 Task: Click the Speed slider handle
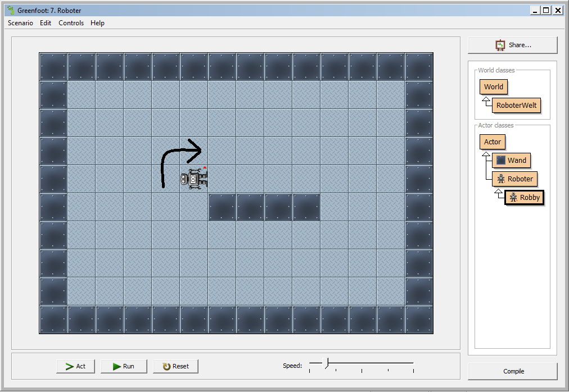click(326, 363)
